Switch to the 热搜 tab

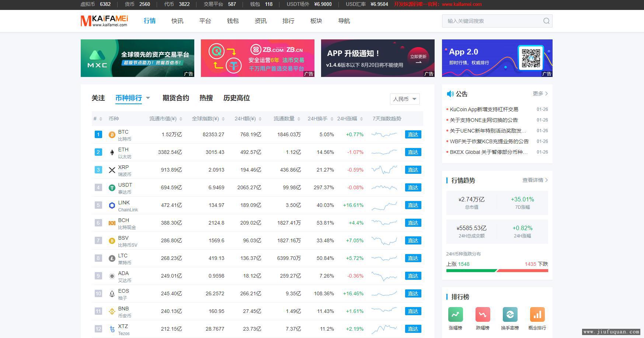[x=206, y=98]
